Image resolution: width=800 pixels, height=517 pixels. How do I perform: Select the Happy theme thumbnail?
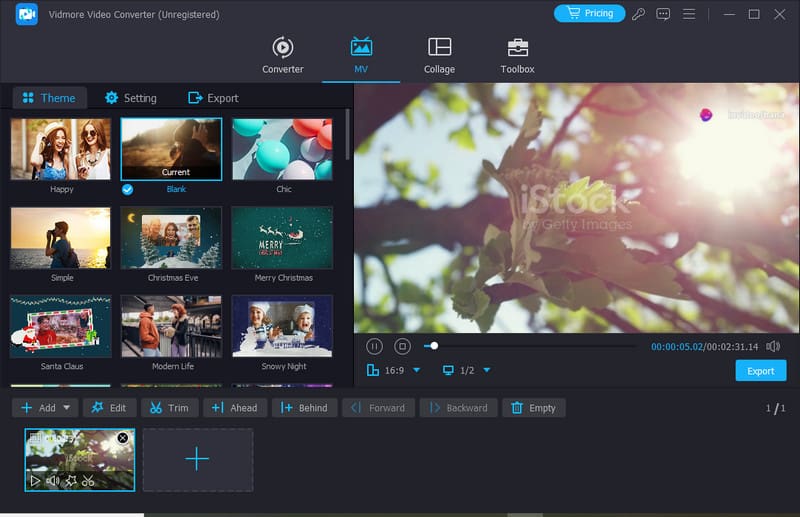tap(61, 149)
